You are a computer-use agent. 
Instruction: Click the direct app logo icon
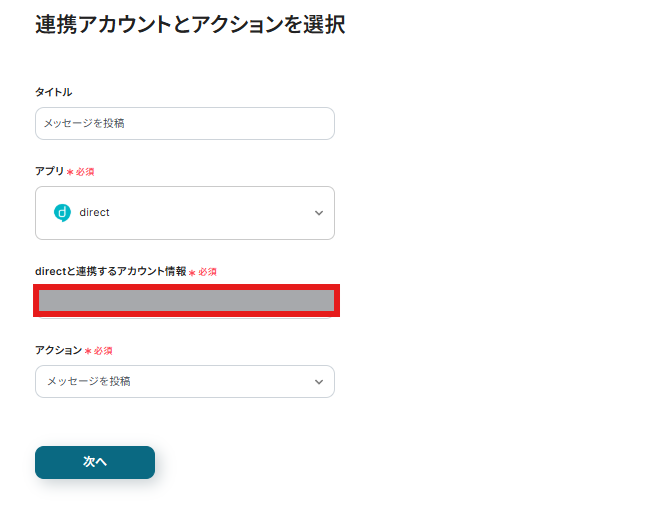61,212
